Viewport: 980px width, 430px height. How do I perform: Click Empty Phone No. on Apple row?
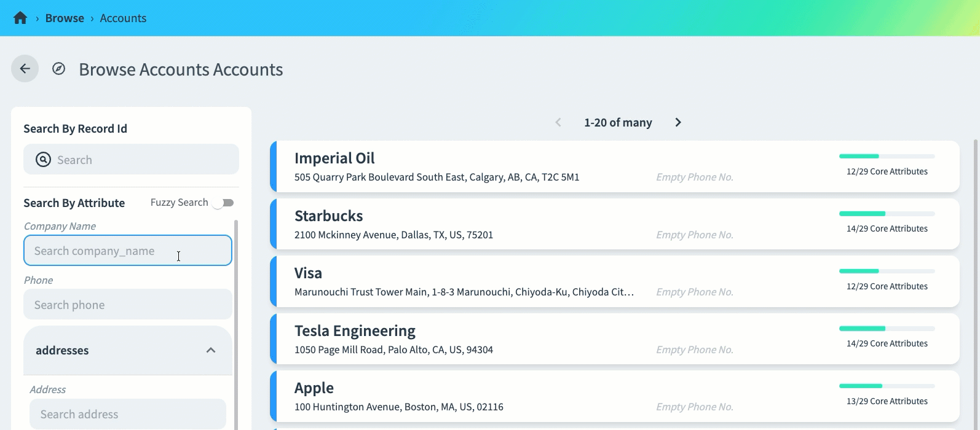(x=695, y=407)
